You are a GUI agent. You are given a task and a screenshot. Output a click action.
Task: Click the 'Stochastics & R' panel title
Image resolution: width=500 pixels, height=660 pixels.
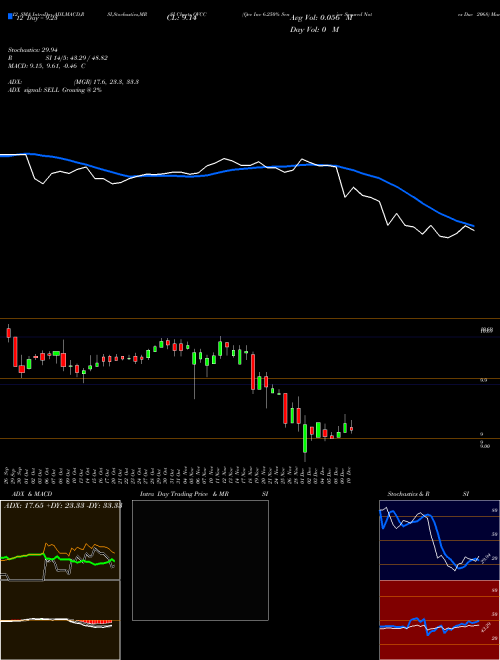(x=408, y=494)
